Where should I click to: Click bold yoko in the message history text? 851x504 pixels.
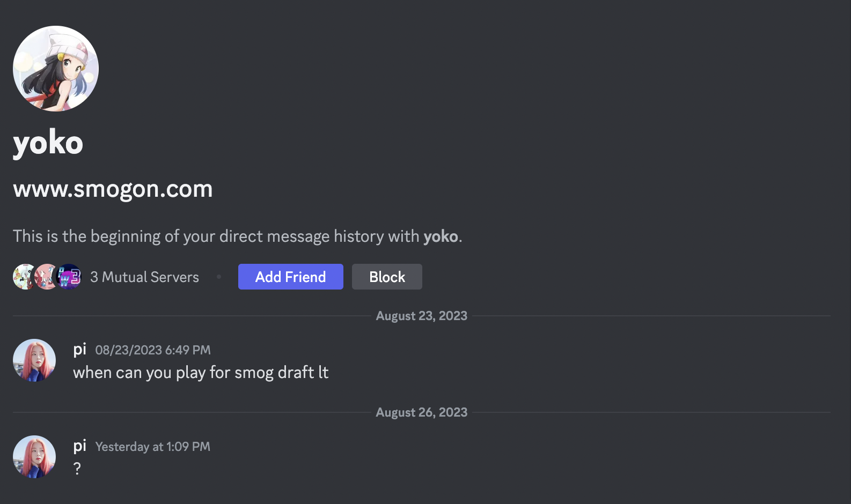pyautogui.click(x=441, y=236)
